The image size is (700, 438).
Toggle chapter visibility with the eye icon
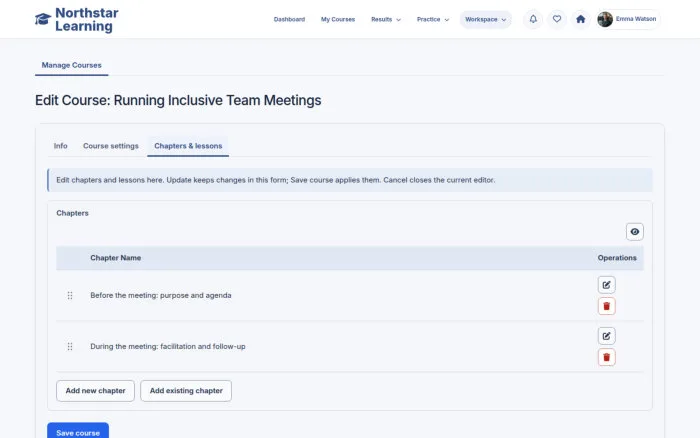(634, 232)
